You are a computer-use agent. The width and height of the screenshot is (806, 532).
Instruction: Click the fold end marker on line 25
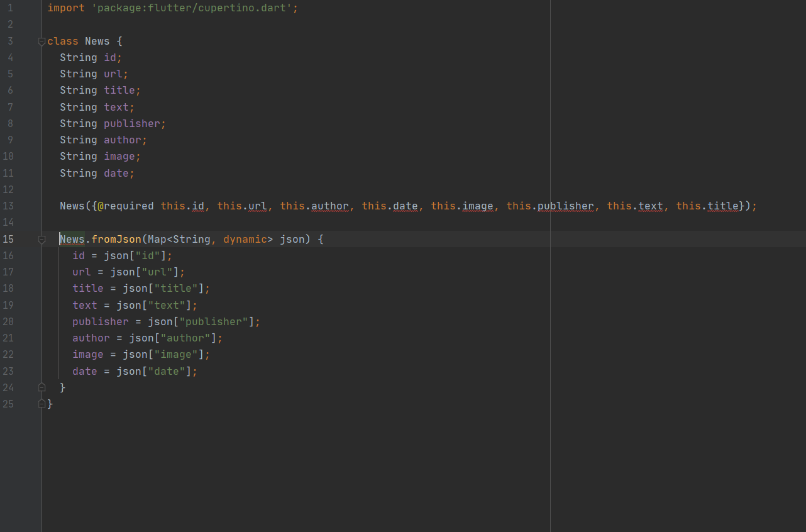pyautogui.click(x=41, y=404)
